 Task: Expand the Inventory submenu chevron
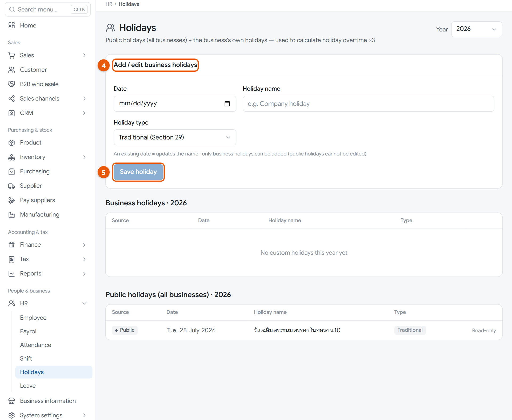(x=84, y=157)
